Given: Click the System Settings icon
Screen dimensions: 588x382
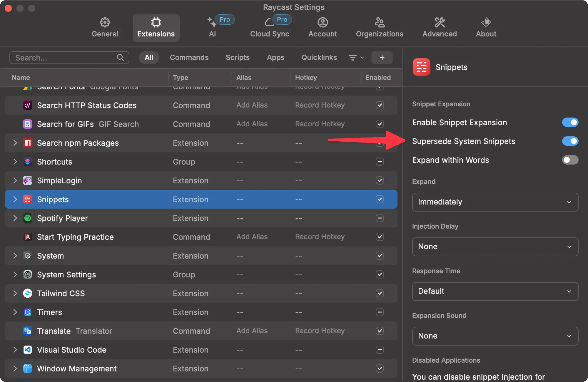Looking at the screenshot, I should pos(28,274).
